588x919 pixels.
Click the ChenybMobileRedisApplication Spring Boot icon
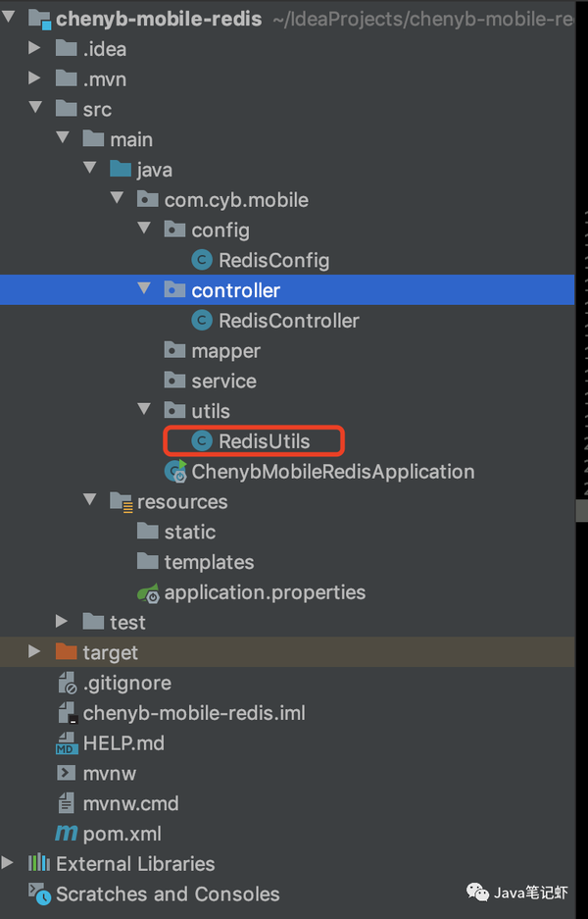(175, 471)
